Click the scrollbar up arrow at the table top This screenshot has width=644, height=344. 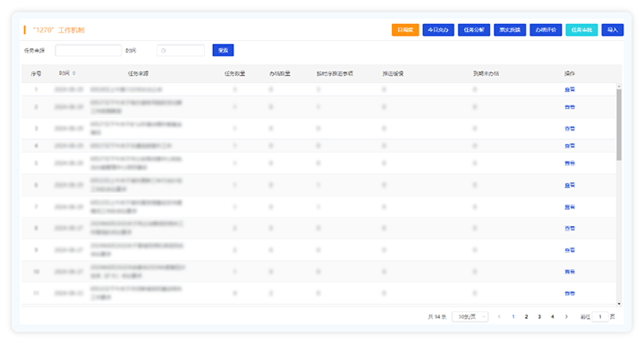(619, 86)
